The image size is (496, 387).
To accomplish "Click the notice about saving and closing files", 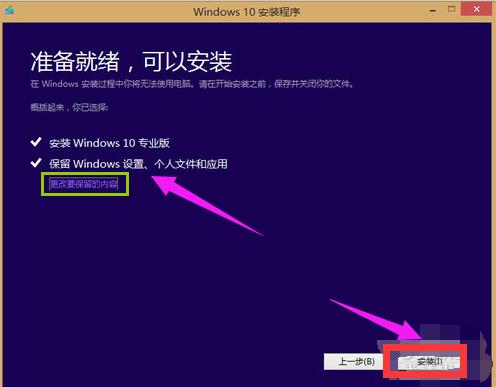I will [192, 84].
